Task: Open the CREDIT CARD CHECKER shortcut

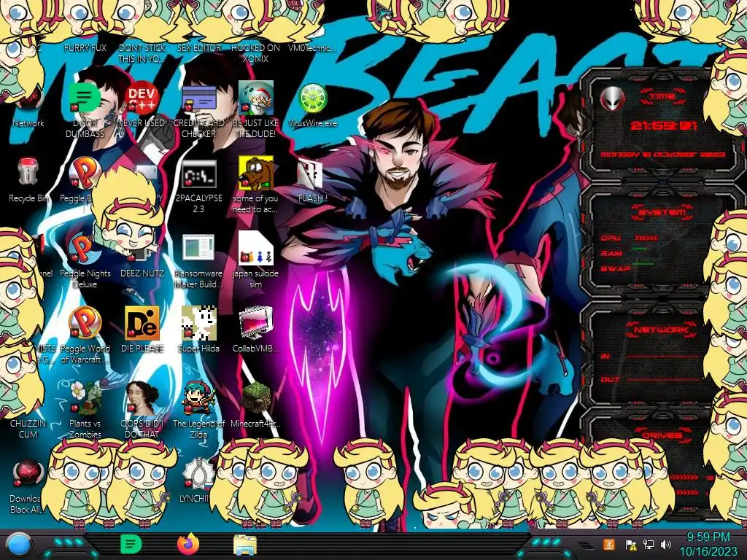Action: (x=198, y=98)
